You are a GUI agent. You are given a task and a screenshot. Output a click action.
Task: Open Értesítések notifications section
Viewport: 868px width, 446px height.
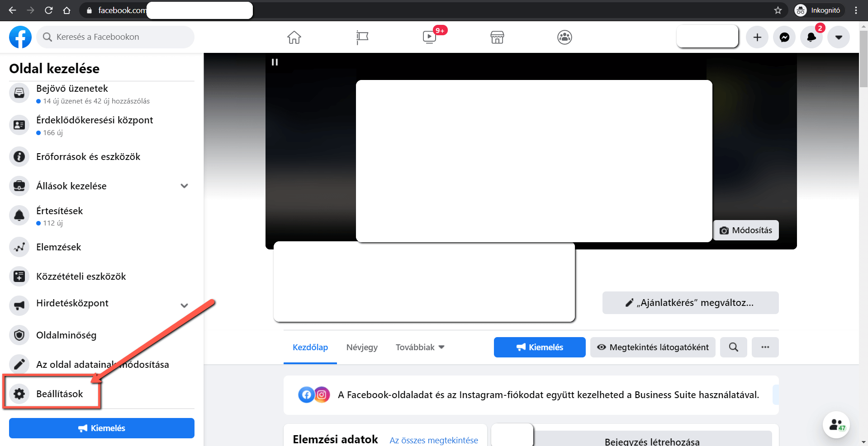(x=102, y=216)
